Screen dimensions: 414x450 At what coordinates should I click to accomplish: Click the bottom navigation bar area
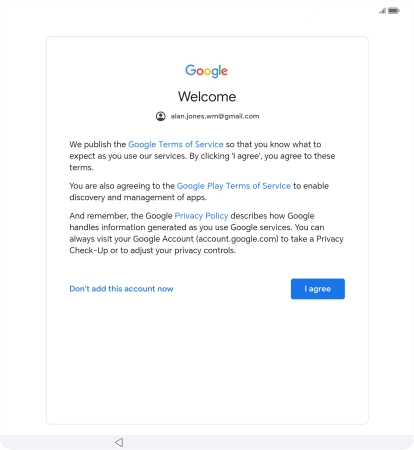point(207,442)
